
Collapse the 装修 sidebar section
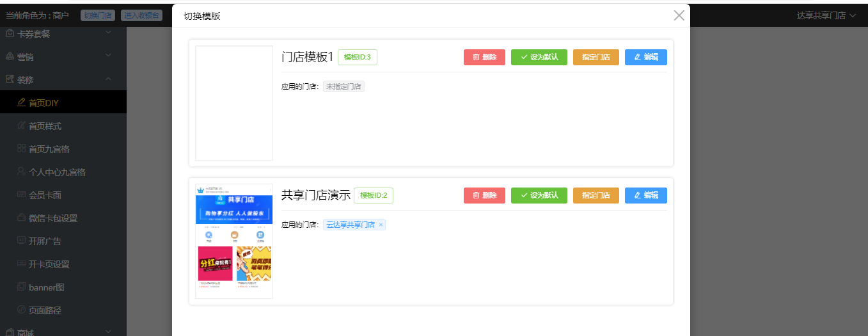pyautogui.click(x=108, y=79)
